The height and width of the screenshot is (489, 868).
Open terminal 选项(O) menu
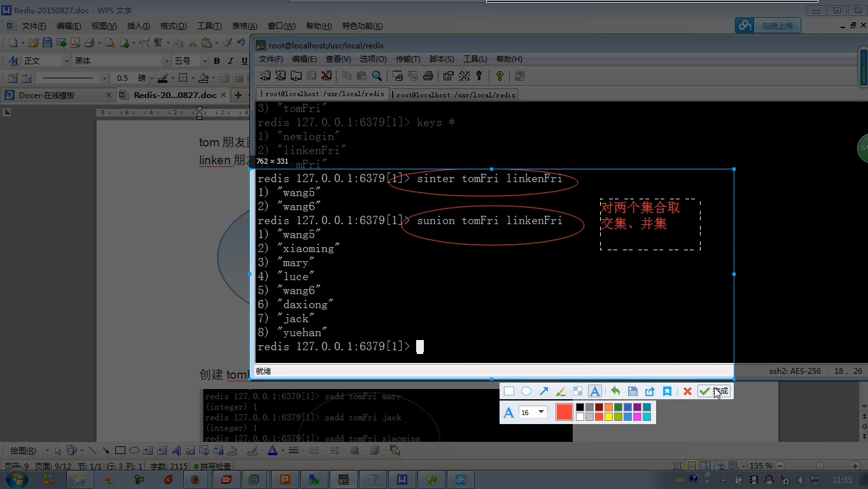[x=373, y=59]
